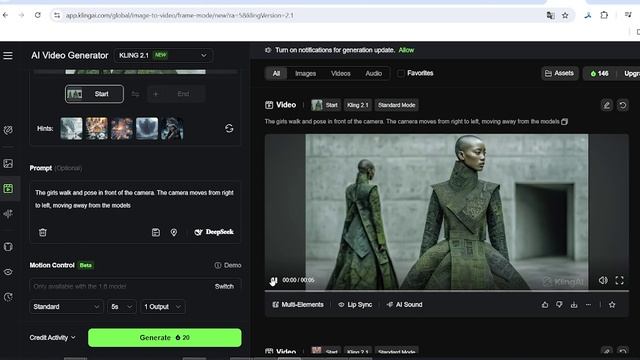Download the generated video
640x360 pixels.
574,305
